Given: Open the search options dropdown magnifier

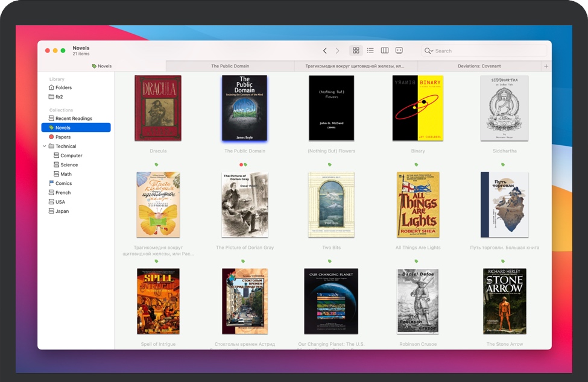Looking at the screenshot, I should point(428,51).
